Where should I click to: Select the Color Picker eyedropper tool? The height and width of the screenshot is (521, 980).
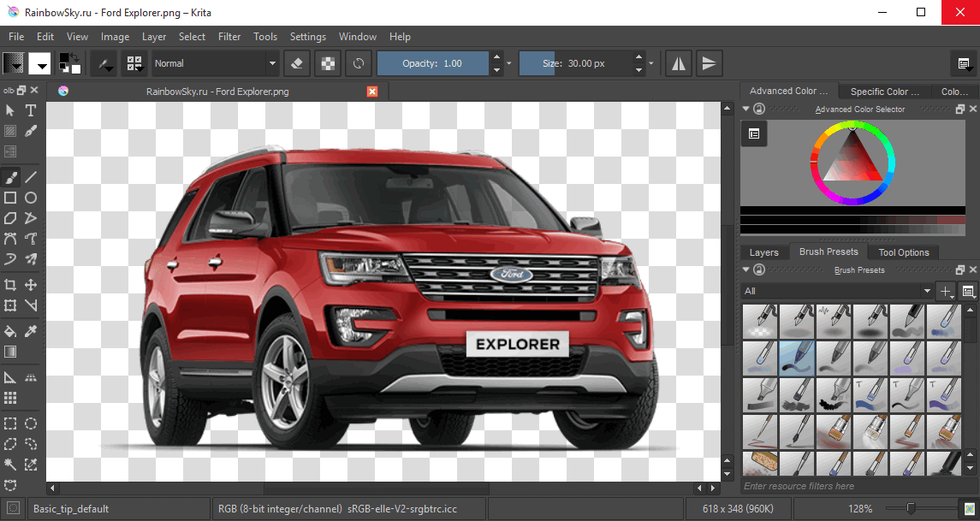31,331
